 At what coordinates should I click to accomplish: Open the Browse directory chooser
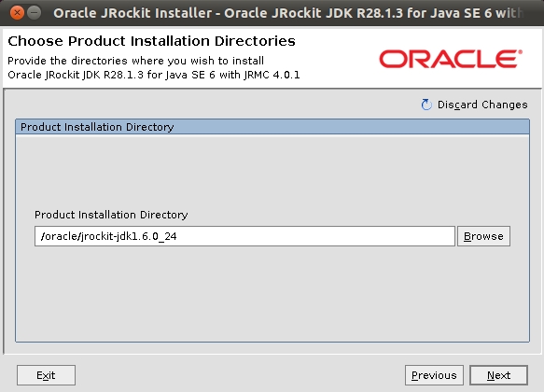click(x=483, y=236)
